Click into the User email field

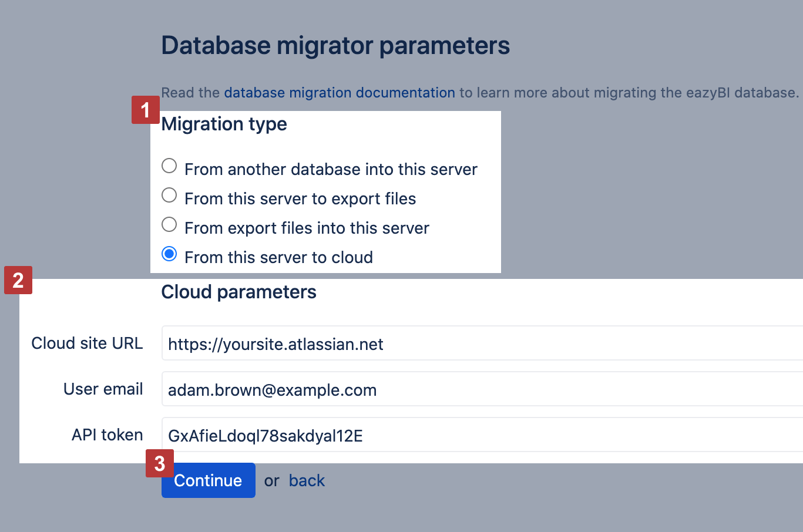point(482,389)
